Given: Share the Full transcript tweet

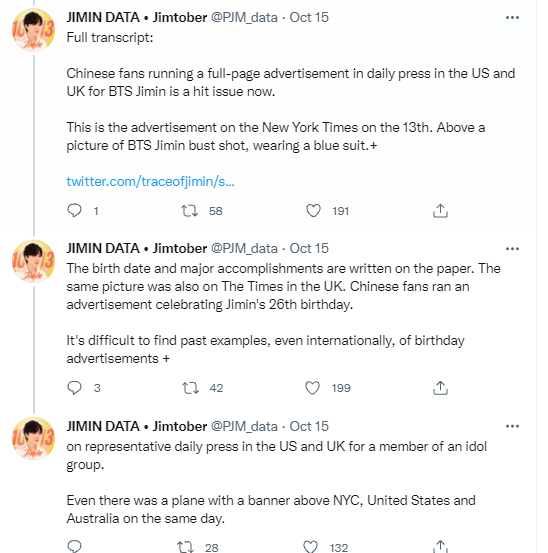Looking at the screenshot, I should point(440,211).
